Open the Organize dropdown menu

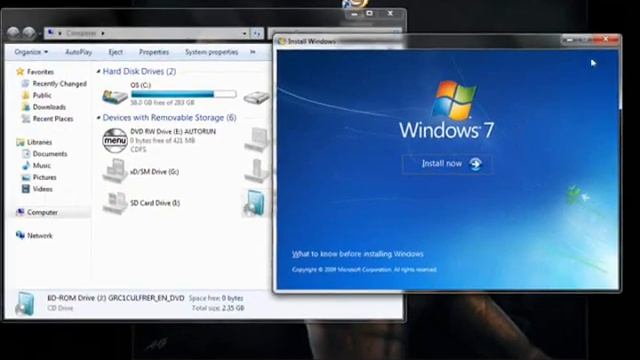coord(31,52)
